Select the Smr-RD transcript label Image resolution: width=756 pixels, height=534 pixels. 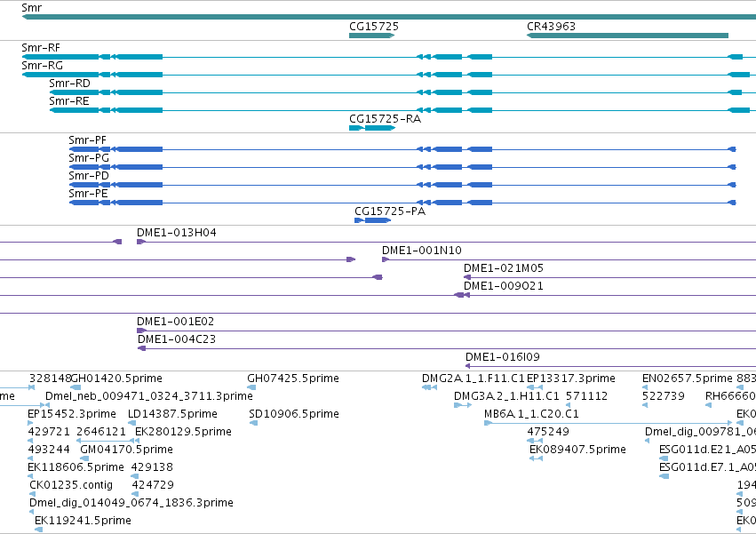[69, 84]
